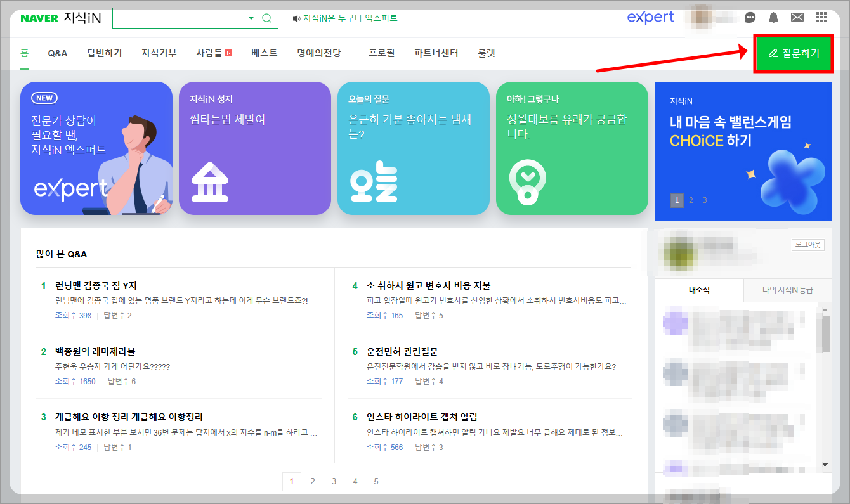
Task: Open the Naver apps grid icon
Action: pos(821,17)
